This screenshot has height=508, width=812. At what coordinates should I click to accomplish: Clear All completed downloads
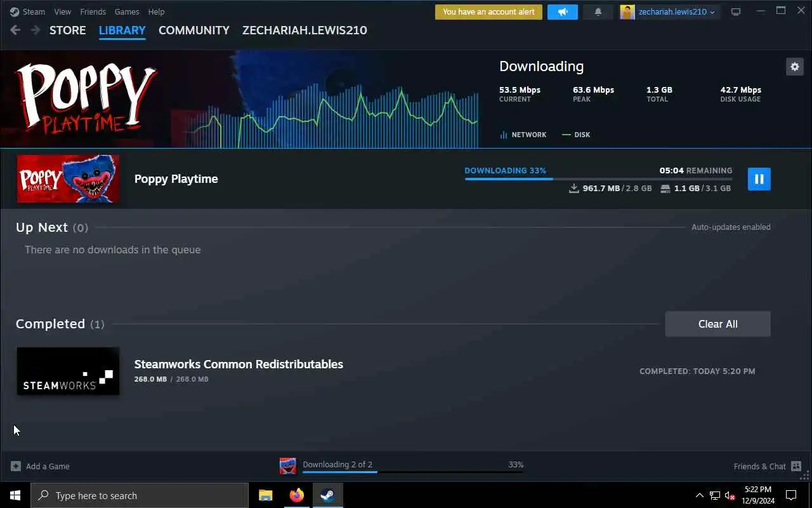pos(717,324)
